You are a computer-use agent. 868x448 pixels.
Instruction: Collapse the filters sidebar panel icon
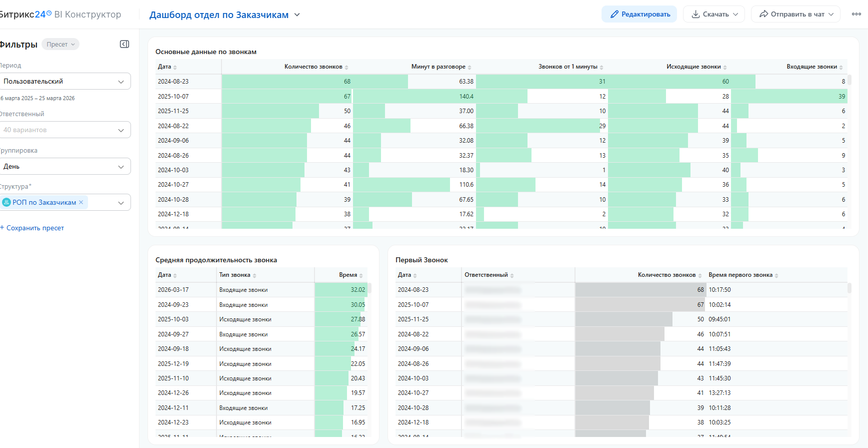(124, 44)
